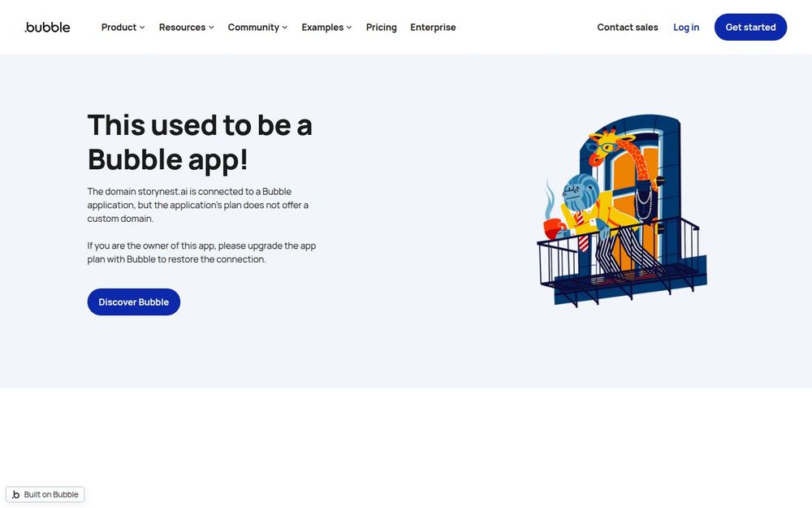
Task: Expand the Resources dropdown chevron
Action: pos(211,28)
